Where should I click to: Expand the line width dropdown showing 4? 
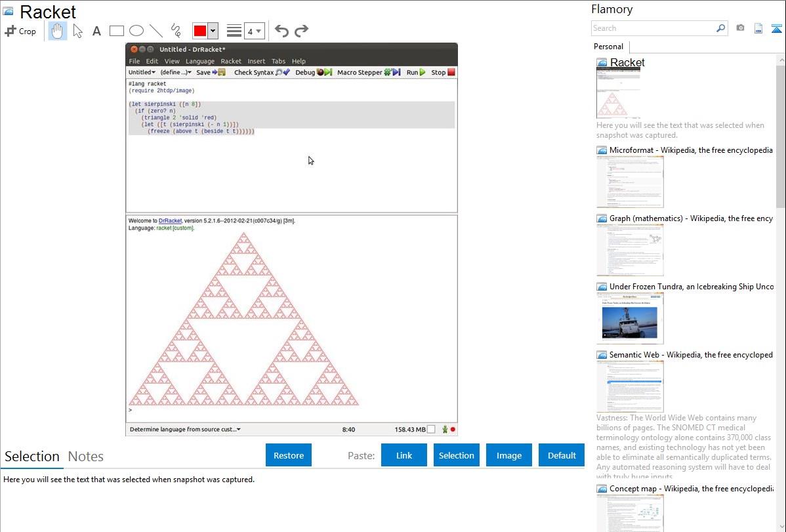254,31
